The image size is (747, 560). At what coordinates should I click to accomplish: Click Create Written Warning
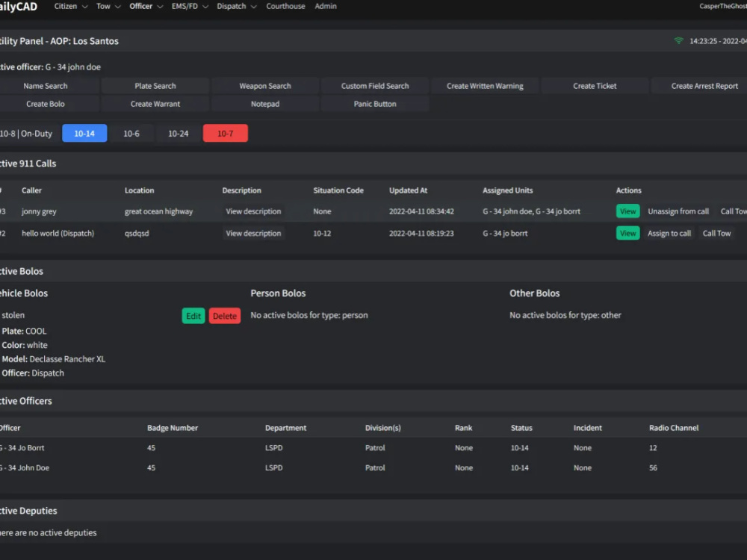tap(485, 86)
